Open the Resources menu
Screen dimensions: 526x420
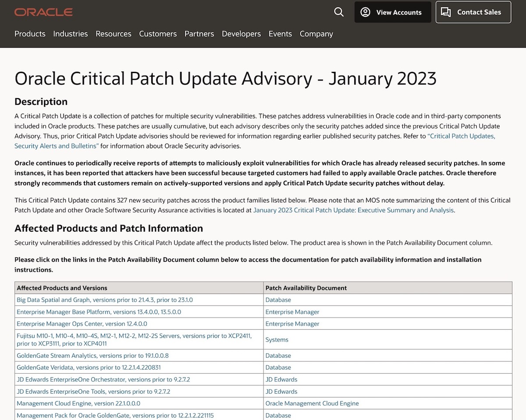point(114,34)
